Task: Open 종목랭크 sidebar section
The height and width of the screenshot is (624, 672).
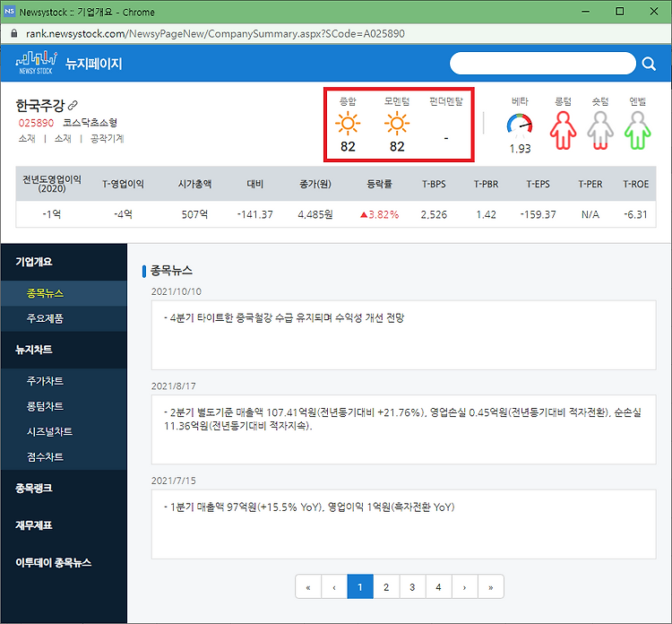Action: click(64, 488)
